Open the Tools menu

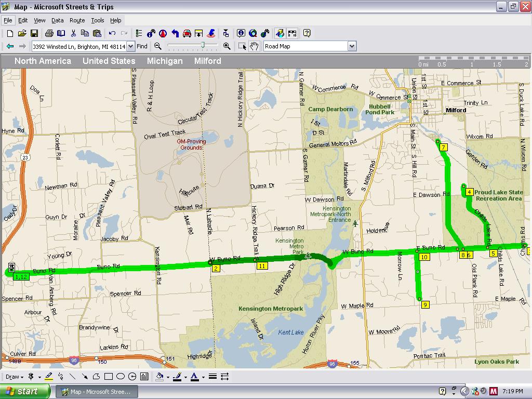click(97, 20)
